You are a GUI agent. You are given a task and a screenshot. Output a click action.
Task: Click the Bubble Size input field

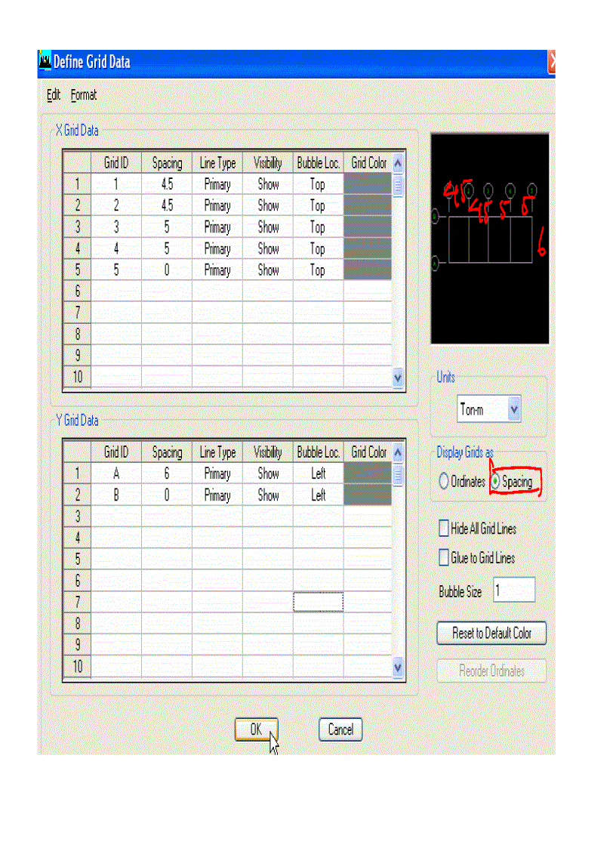(x=513, y=591)
